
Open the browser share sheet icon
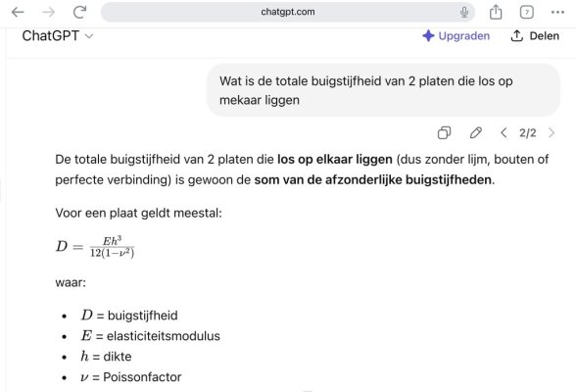496,12
